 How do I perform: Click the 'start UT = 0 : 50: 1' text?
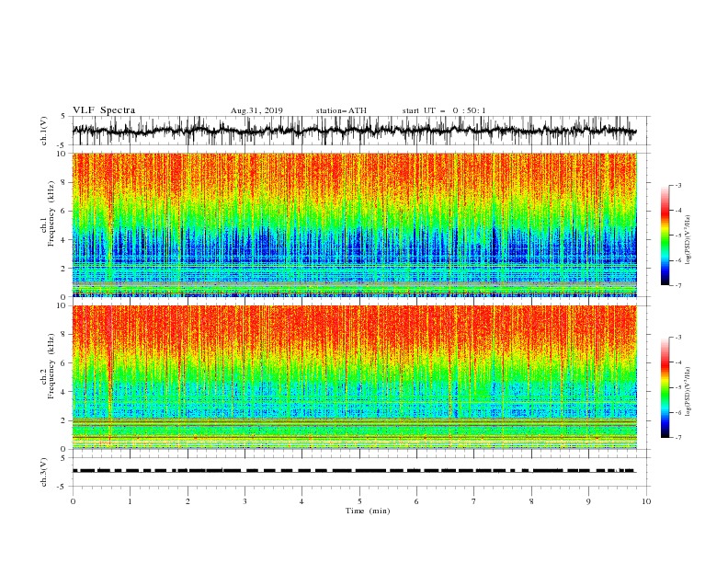444,110
